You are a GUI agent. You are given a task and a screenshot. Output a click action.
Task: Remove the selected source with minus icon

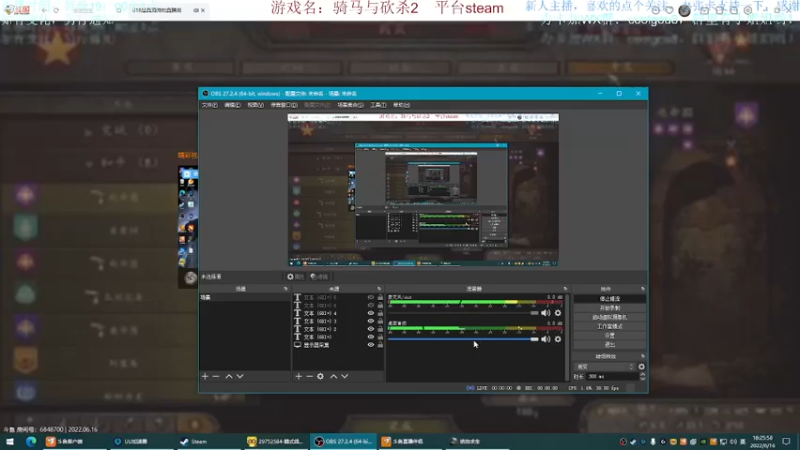pos(309,376)
